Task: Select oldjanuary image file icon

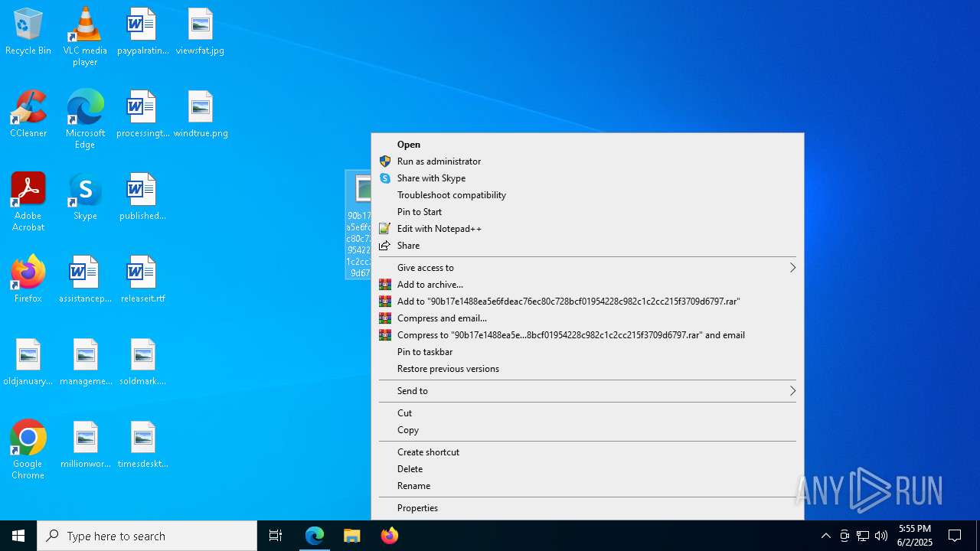Action: click(28, 363)
